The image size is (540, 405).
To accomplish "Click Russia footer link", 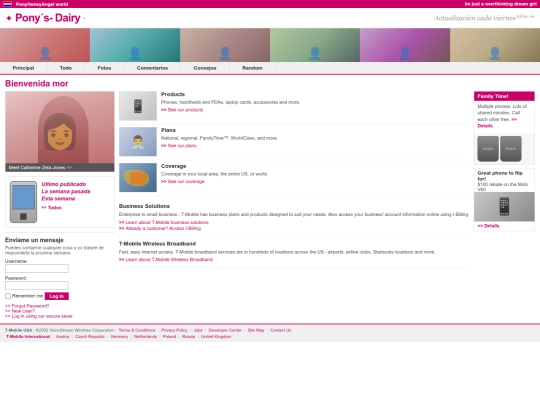I will pos(188,336).
